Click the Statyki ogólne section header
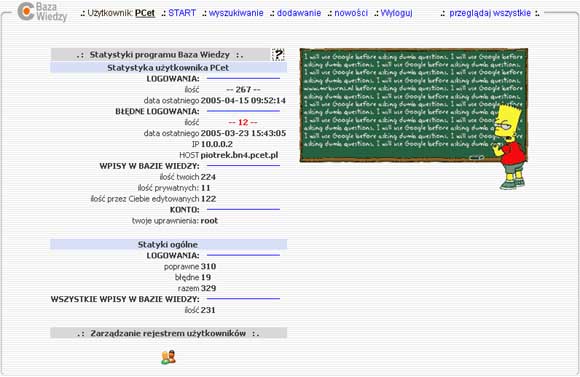580x377 pixels. [x=168, y=245]
